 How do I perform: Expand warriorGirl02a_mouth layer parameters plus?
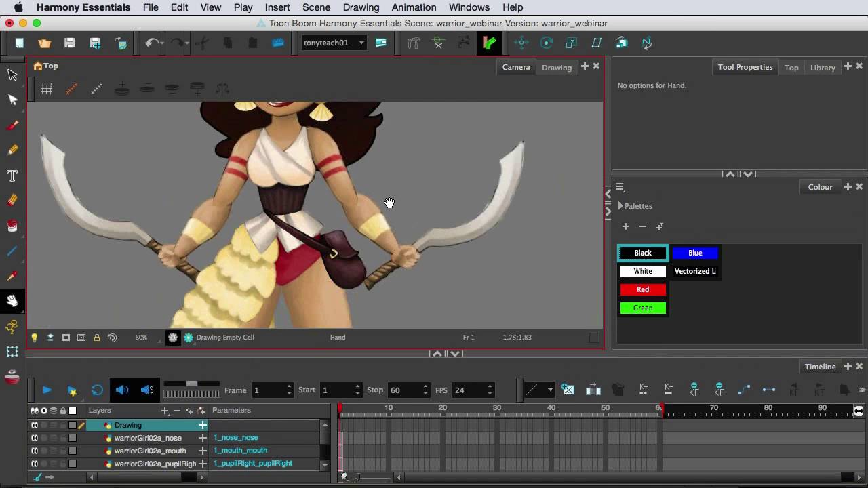click(x=202, y=451)
